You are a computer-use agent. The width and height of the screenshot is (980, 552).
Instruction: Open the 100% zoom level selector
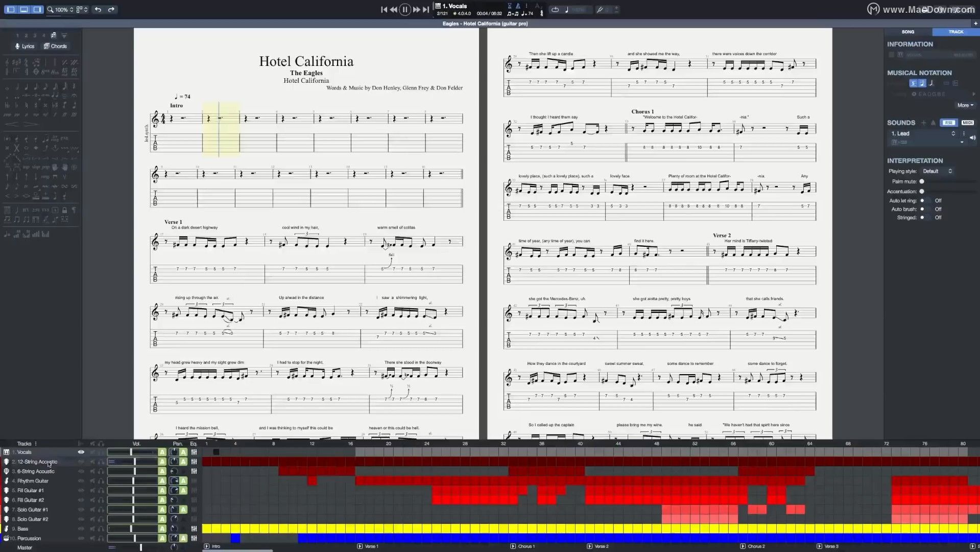point(60,9)
